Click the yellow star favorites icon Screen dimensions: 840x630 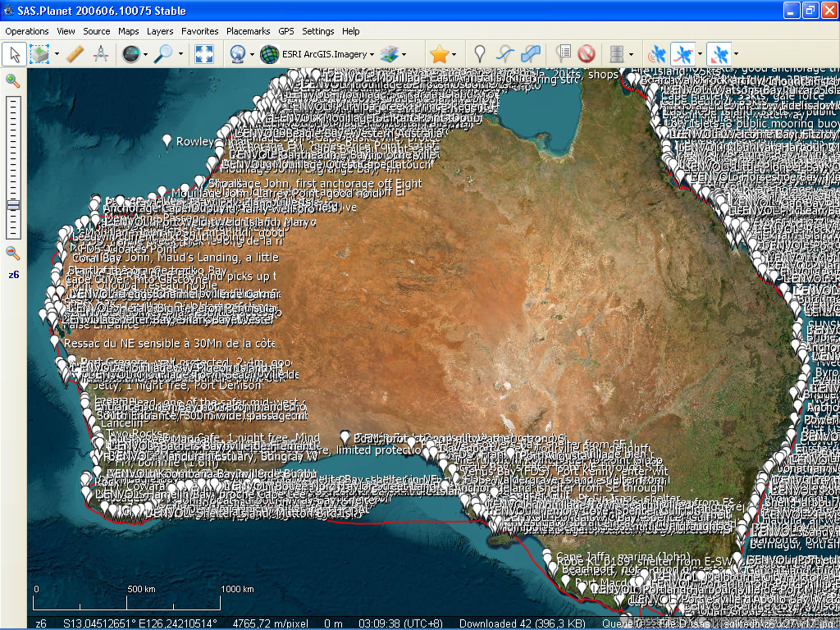pos(440,54)
